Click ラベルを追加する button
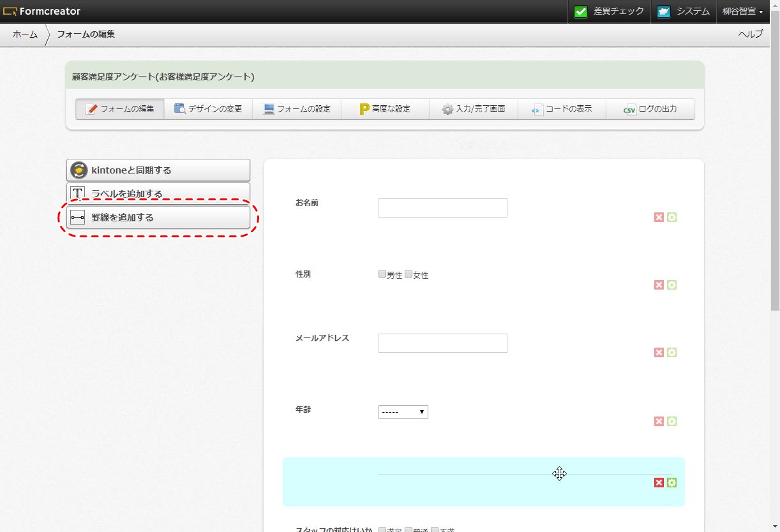 pyautogui.click(x=158, y=193)
